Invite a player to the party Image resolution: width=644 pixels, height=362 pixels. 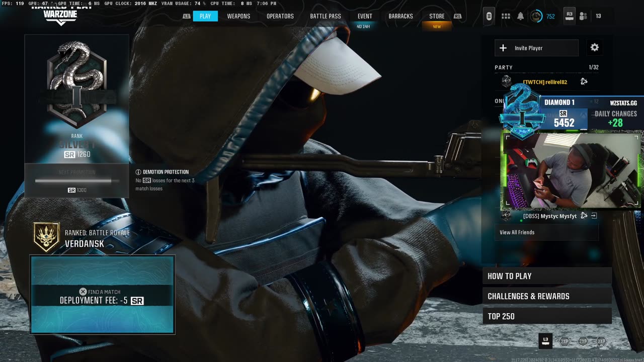(536, 48)
